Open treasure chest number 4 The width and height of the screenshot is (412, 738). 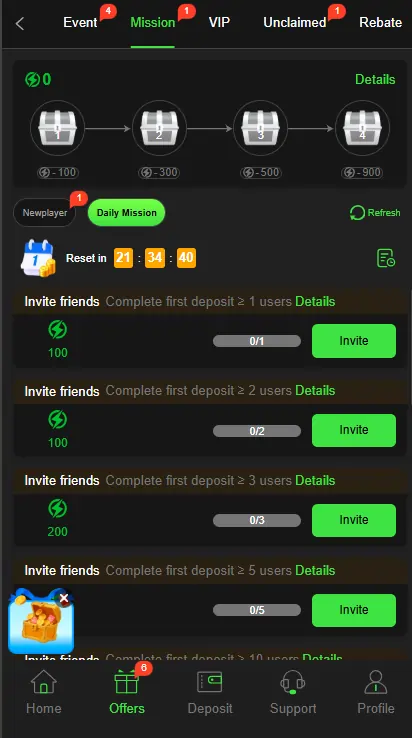coord(362,128)
